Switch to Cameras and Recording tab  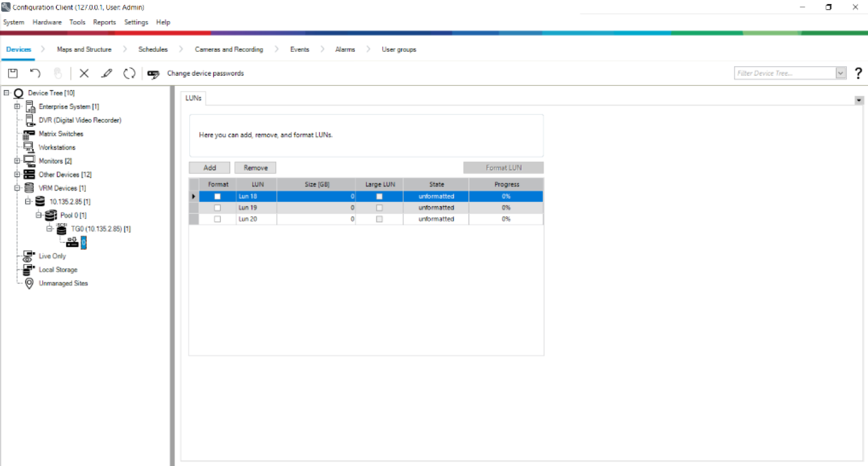click(229, 50)
